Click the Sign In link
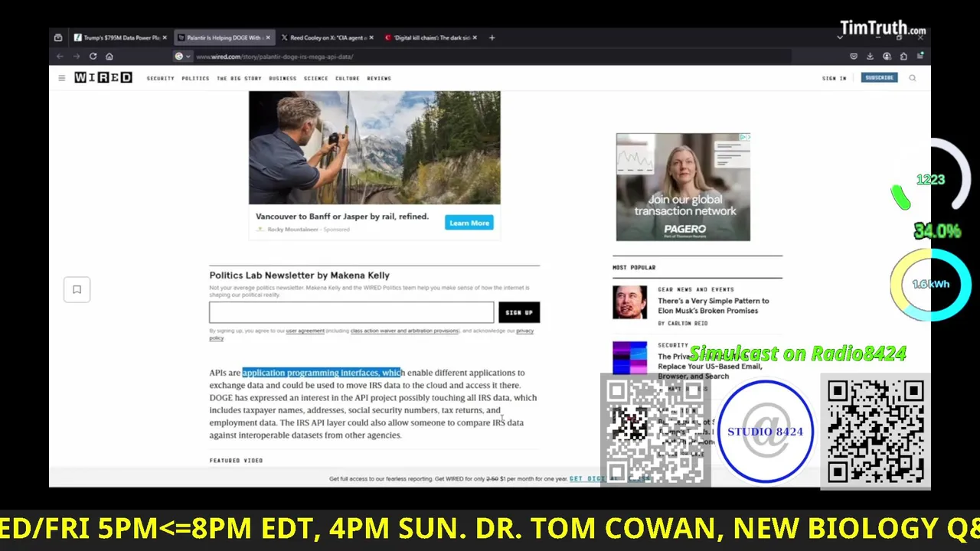 (x=834, y=78)
